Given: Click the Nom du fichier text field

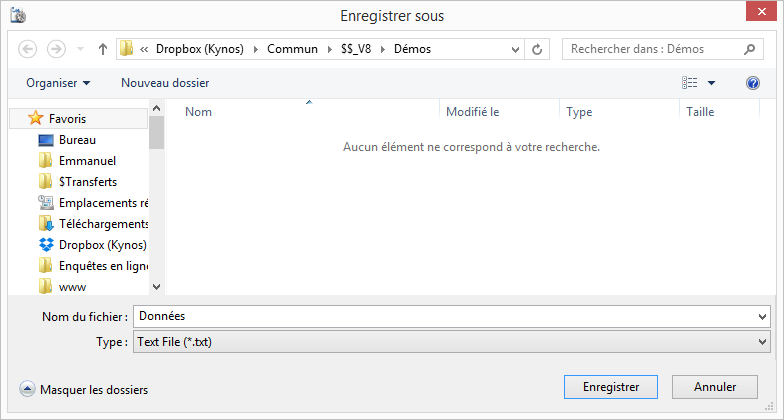Looking at the screenshot, I should (446, 316).
